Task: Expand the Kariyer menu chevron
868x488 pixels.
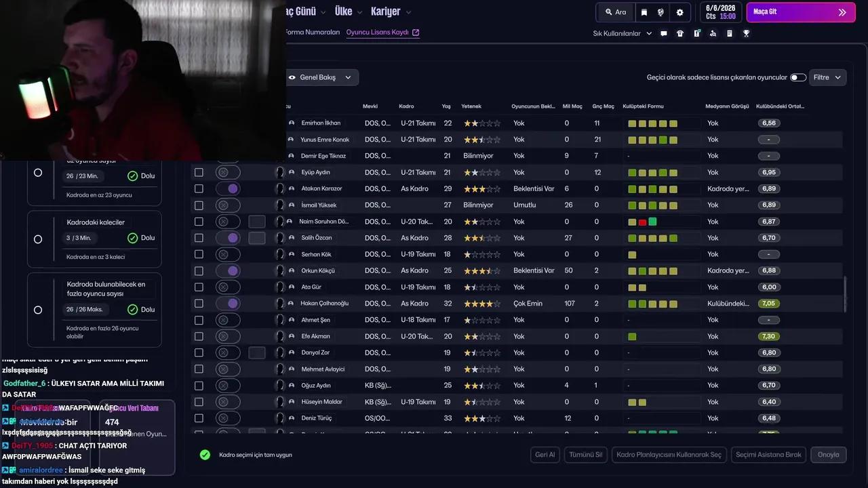Action: click(x=408, y=12)
